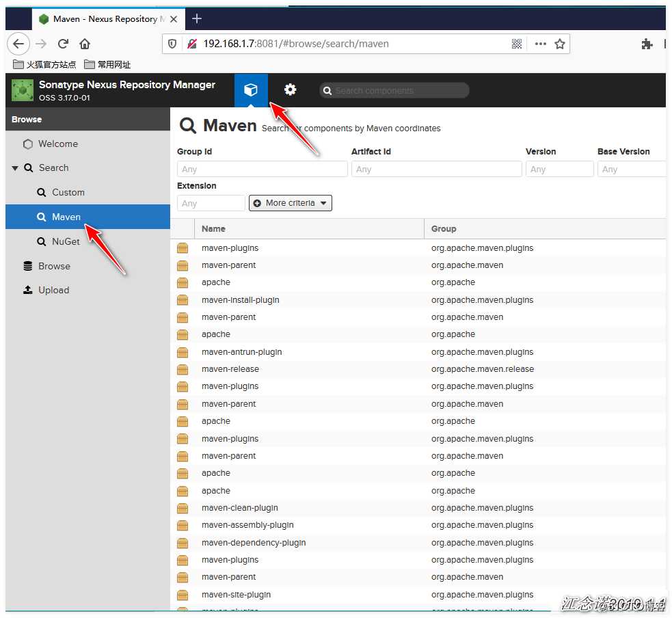Viewport: 672px width, 618px height.
Task: Select the Maven search sidebar item
Action: pos(88,217)
